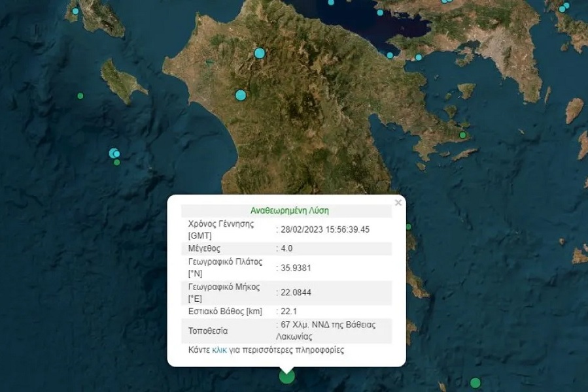Click the right cyan marker near the Corinth isthmus
This screenshot has width=588, height=392.
pos(419,57)
